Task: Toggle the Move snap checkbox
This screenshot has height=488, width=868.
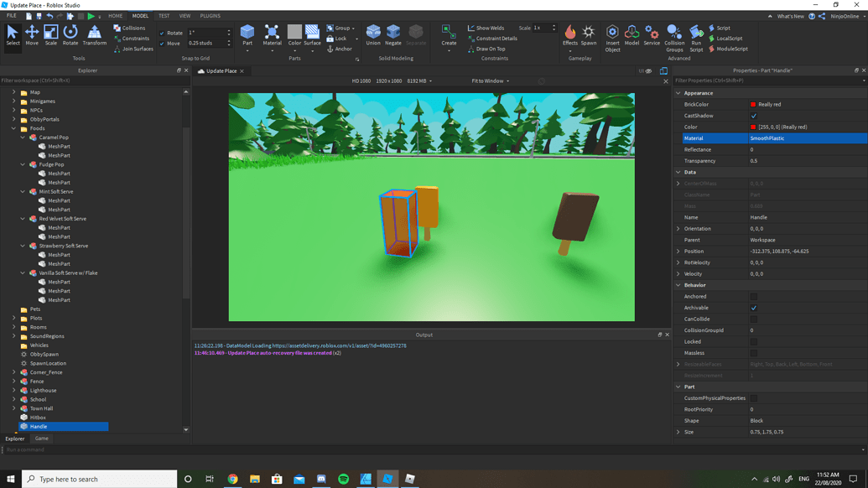Action: [162, 43]
